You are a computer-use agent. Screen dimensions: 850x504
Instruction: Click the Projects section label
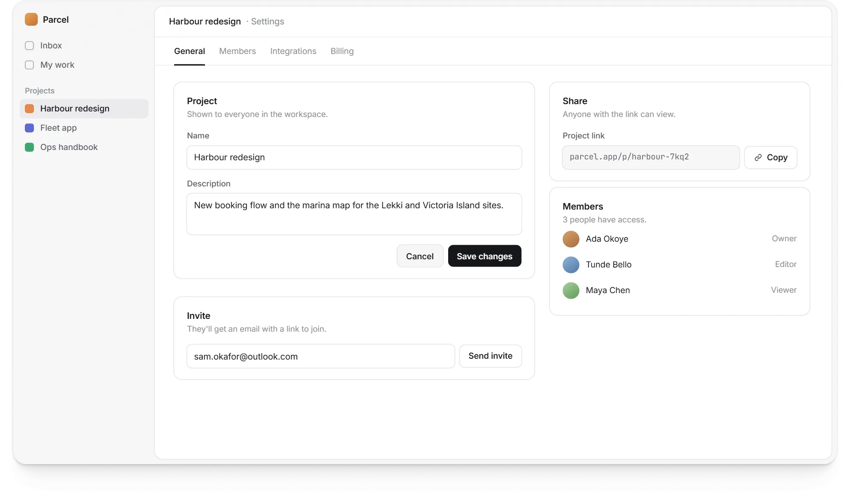39,91
